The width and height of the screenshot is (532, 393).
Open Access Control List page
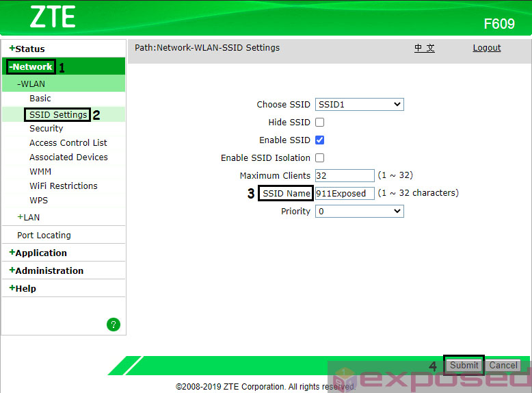tap(68, 143)
